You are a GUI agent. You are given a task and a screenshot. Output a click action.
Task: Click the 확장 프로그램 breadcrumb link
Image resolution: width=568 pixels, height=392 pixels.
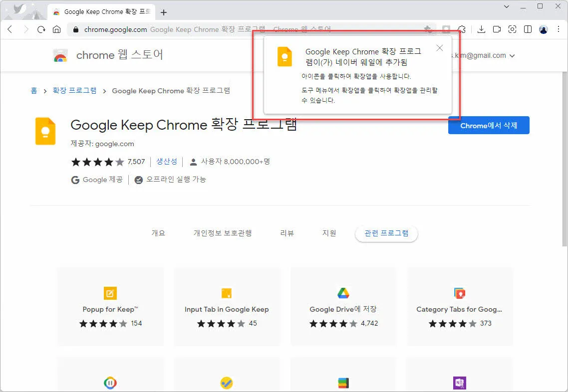pos(75,90)
